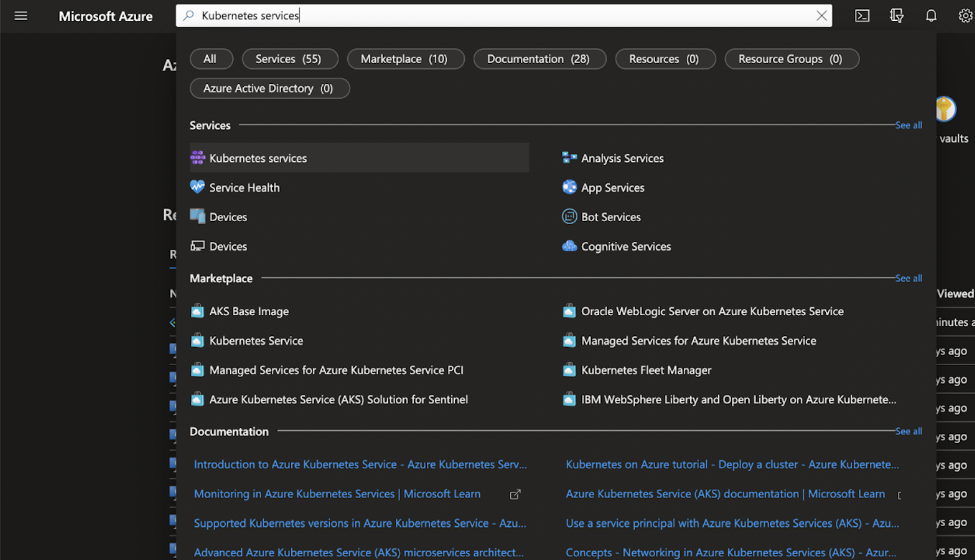
Task: Open Concepts - Networking in AKS doc link
Action: coord(731,552)
